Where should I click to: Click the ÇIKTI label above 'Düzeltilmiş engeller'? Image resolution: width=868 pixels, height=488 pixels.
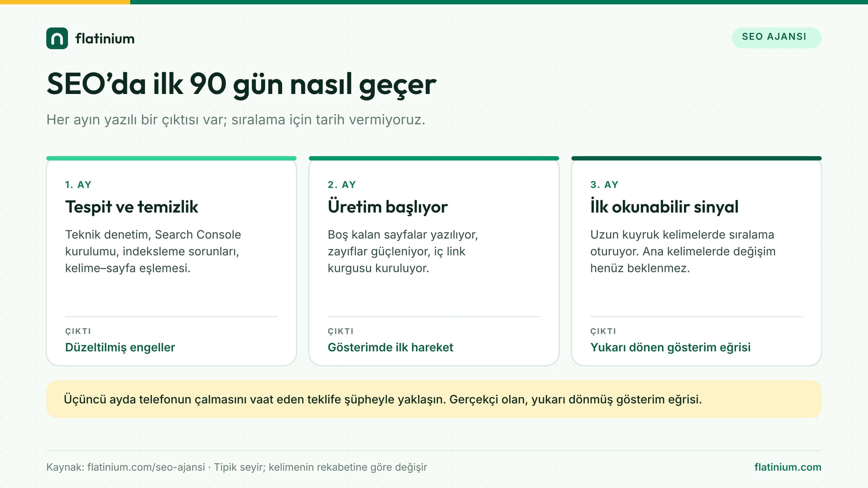[x=78, y=331]
